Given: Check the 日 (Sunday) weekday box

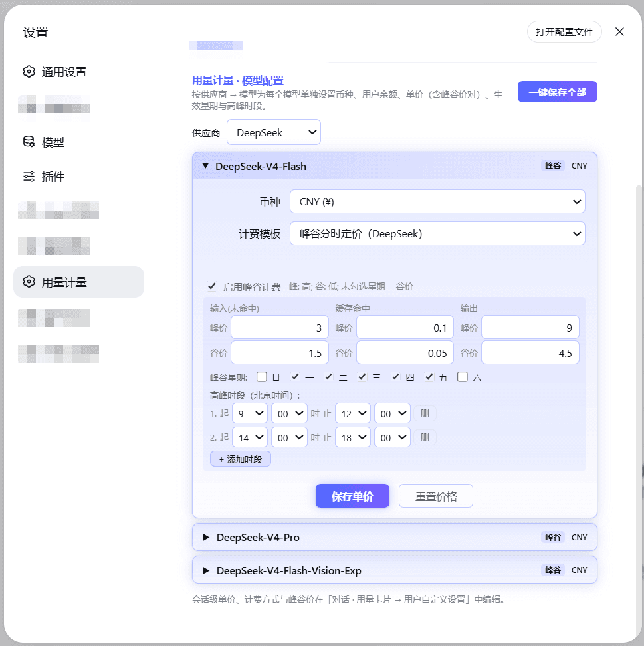Looking at the screenshot, I should point(262,377).
